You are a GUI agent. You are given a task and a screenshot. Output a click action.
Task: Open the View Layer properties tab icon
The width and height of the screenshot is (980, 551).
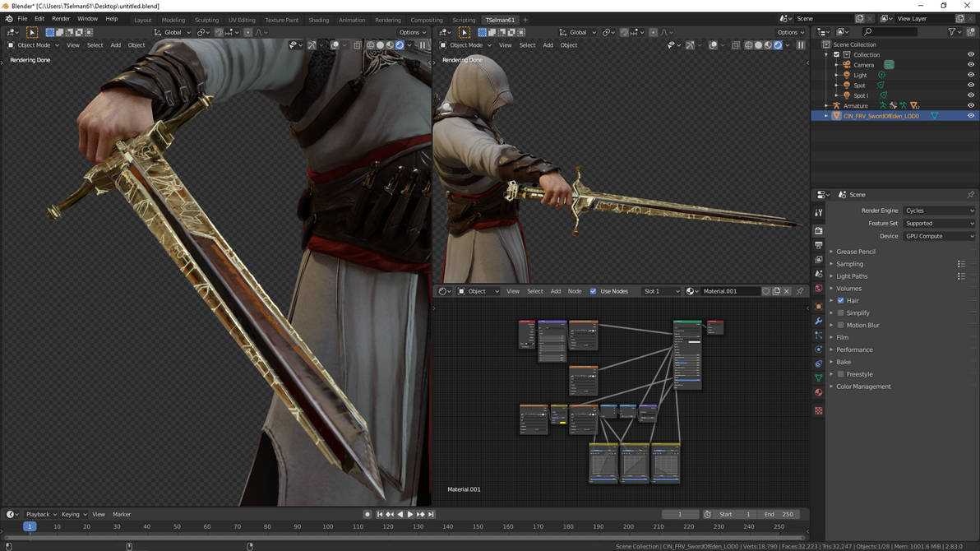(x=819, y=260)
